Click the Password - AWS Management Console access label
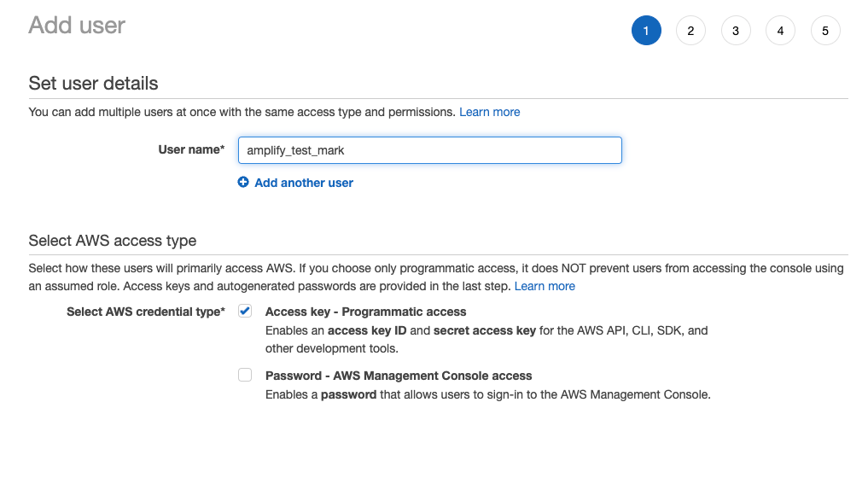This screenshot has width=868, height=484. coord(399,376)
